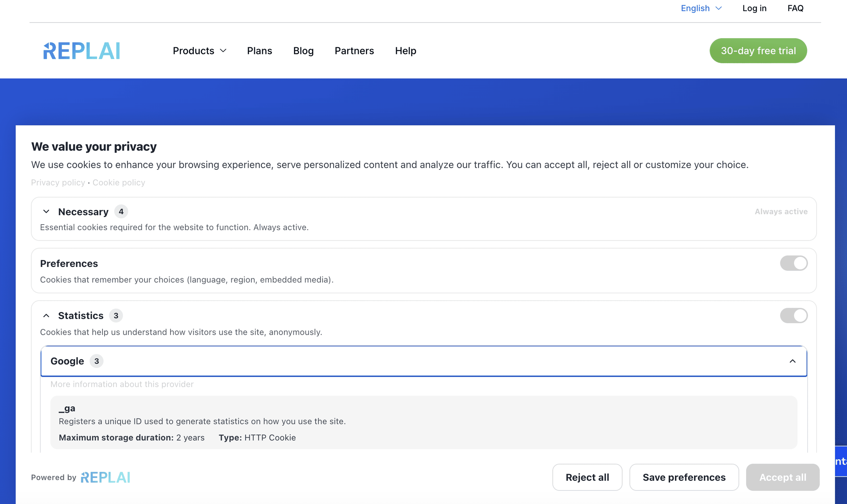Viewport: 847px width, 504px height.
Task: Click the Maximum storage duration 2 years text
Action: coord(132,438)
